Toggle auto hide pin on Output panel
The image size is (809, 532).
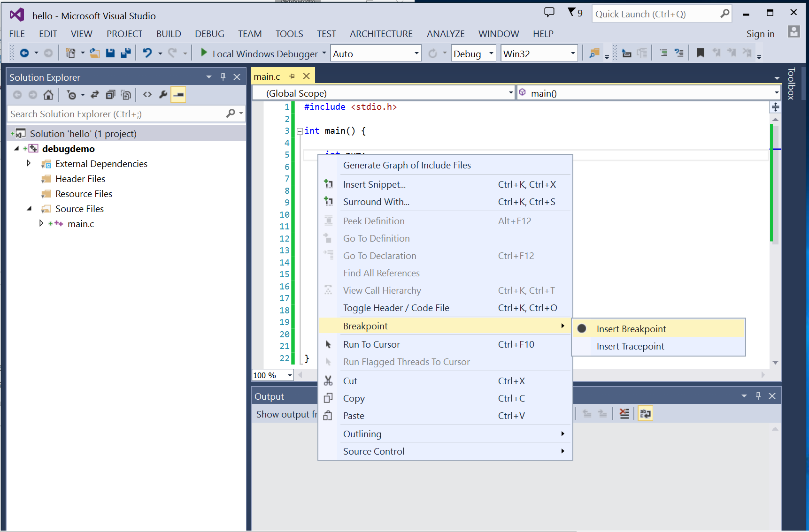(758, 396)
